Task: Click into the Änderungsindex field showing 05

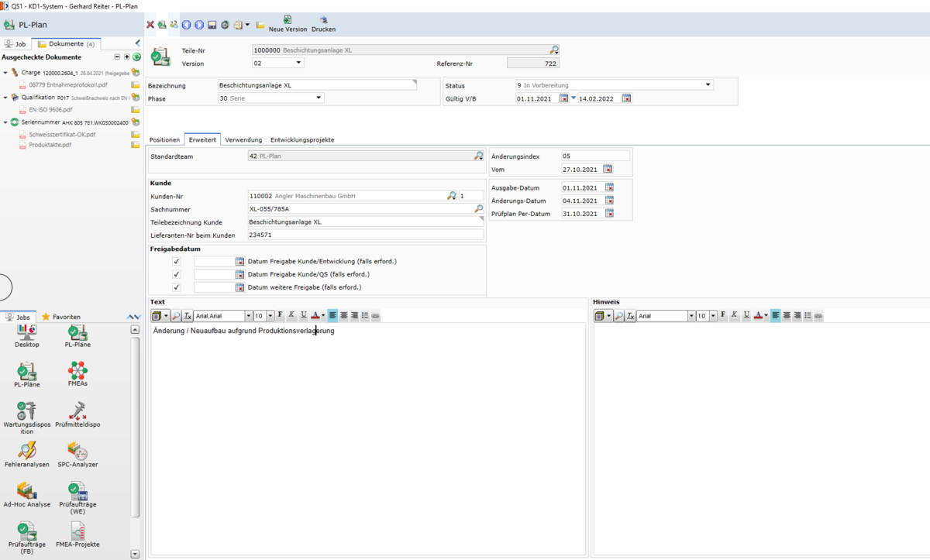Action: [596, 156]
